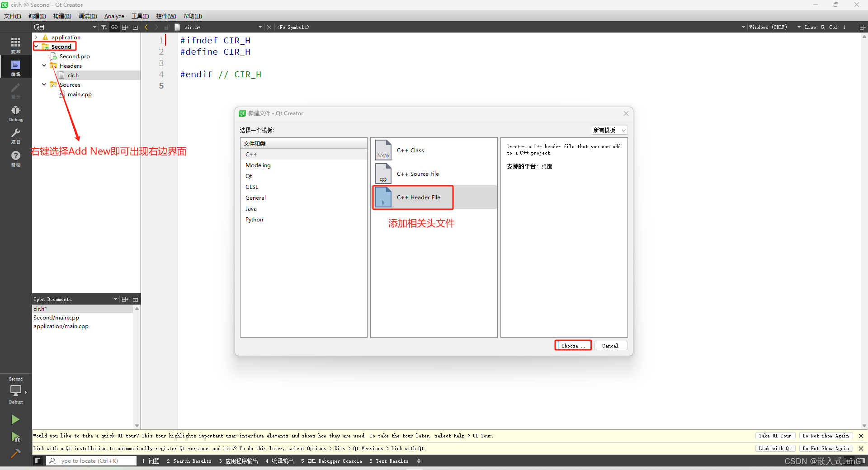Click the Take UI Tour button
868x470 pixels.
tap(775, 436)
